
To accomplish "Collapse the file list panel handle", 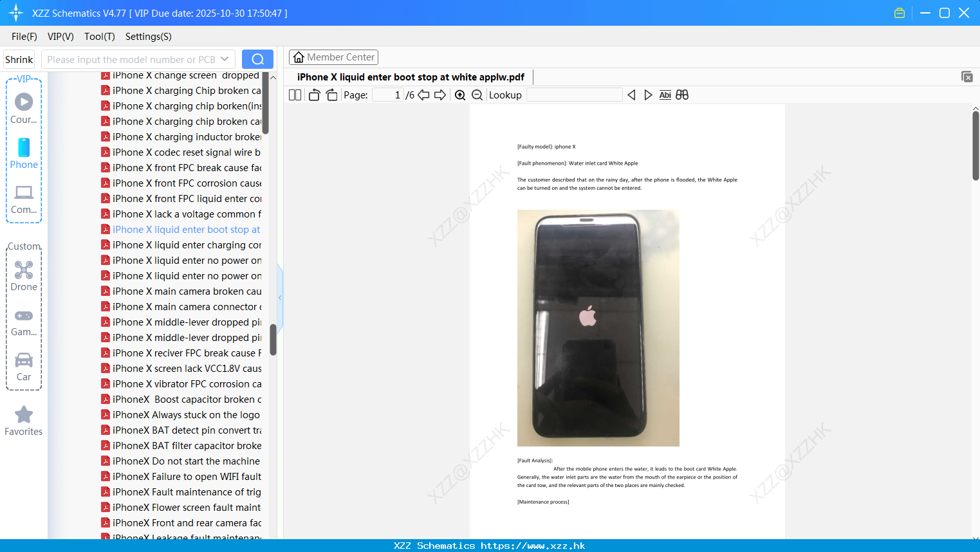I will [280, 297].
